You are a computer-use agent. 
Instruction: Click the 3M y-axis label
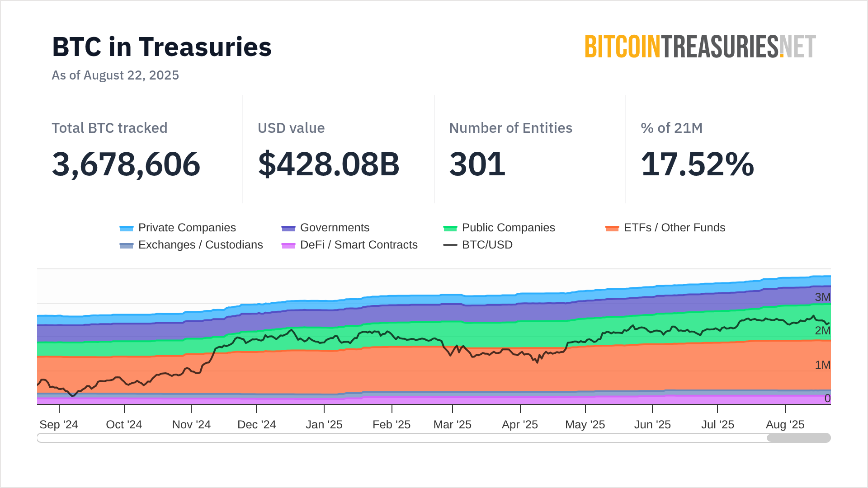point(822,297)
